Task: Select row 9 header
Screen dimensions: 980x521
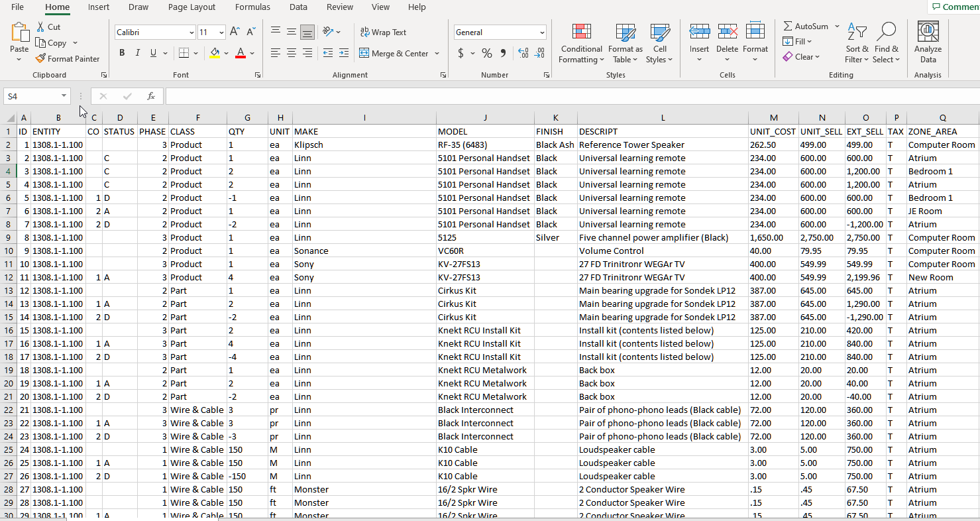Action: click(9, 237)
